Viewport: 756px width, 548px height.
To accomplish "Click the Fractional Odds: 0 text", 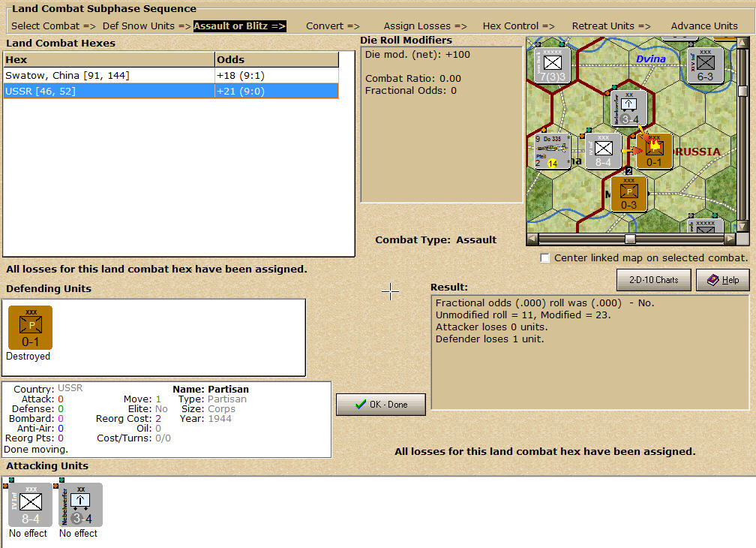I will pyautogui.click(x=411, y=90).
